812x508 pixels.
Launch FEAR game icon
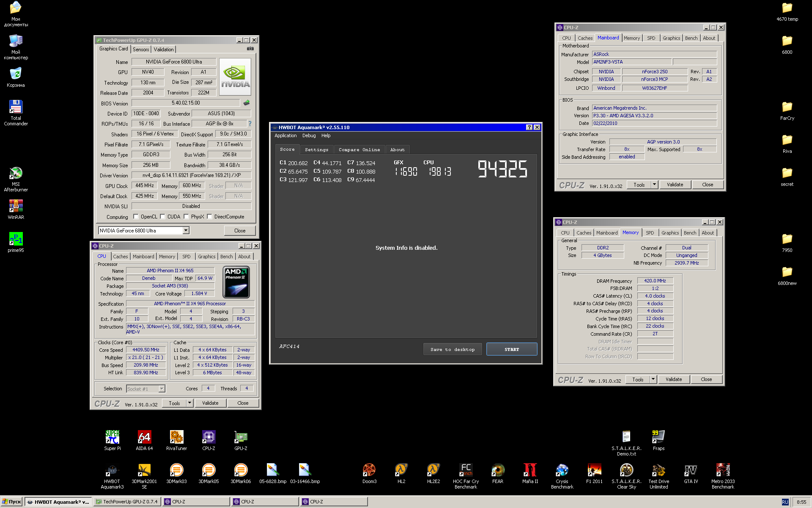pyautogui.click(x=498, y=473)
